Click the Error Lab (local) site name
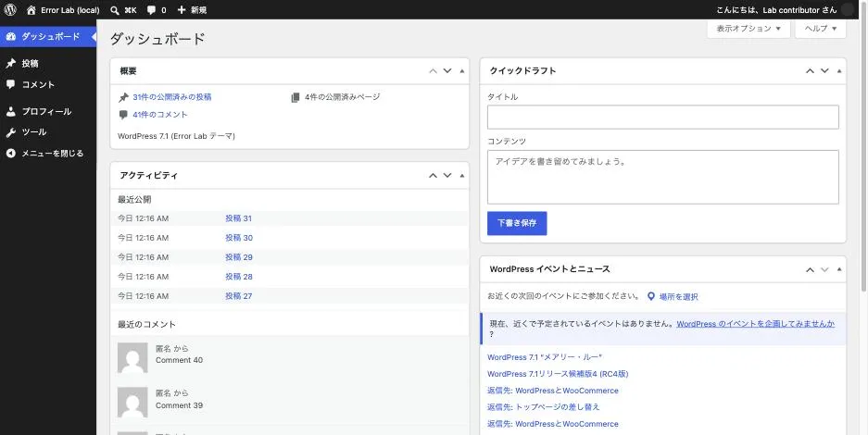 tap(70, 10)
